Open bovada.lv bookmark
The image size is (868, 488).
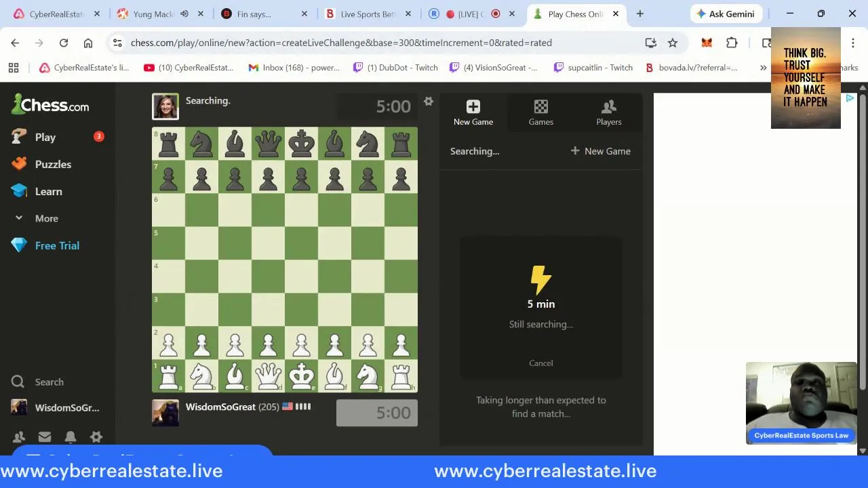(691, 67)
